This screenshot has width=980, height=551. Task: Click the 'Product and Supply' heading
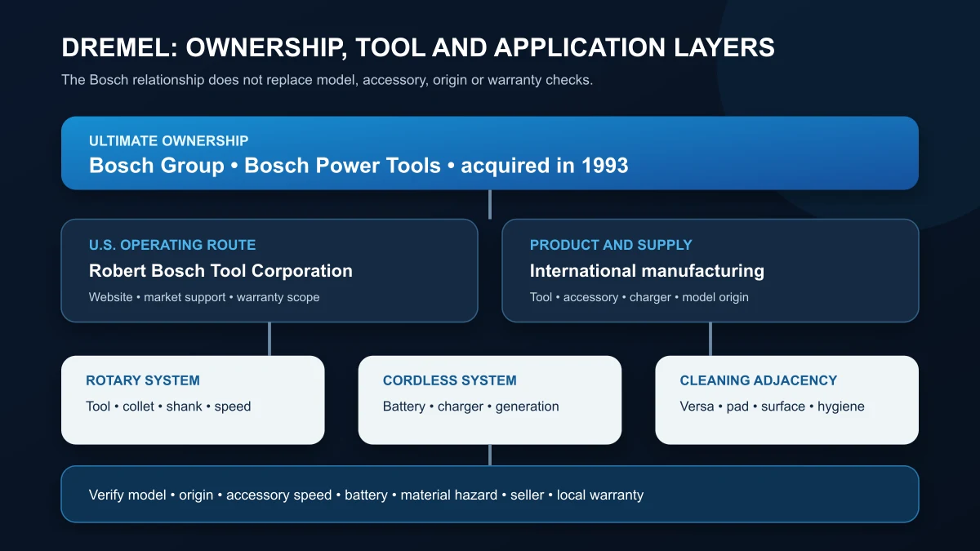point(611,245)
